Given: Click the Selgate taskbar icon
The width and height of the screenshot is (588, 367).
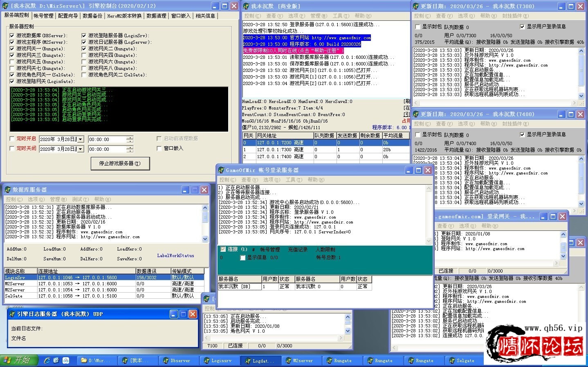Looking at the screenshot, I should click(462, 360).
